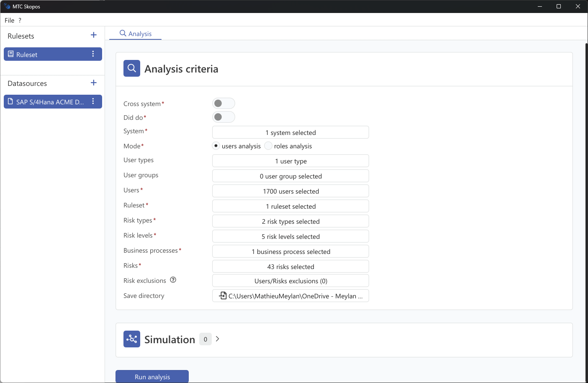The width and height of the screenshot is (588, 383).
Task: Click the Simulation panel icon
Action: 131,339
